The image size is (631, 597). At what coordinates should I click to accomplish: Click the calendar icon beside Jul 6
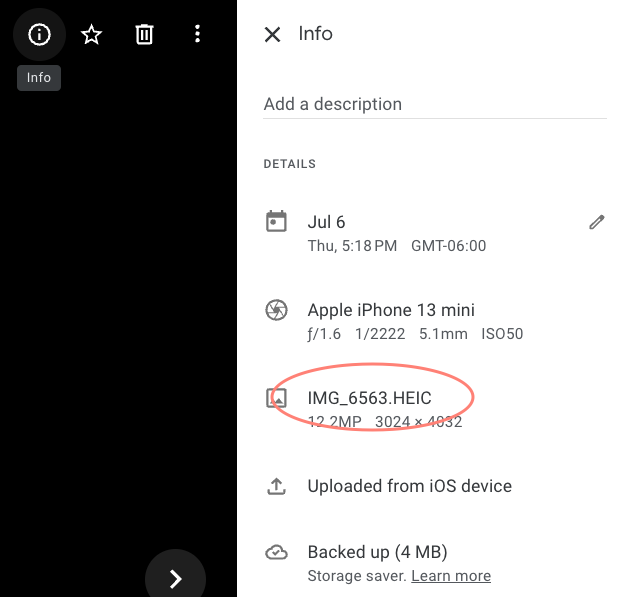(x=276, y=222)
